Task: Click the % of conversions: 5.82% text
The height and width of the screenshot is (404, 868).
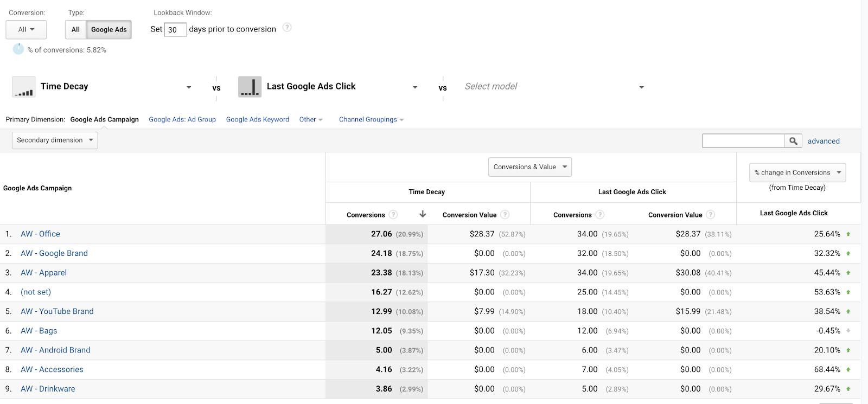Action: click(x=67, y=50)
